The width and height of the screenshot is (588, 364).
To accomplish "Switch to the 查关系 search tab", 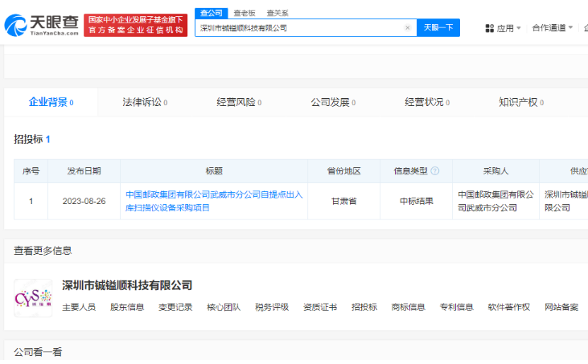I will coord(278,13).
